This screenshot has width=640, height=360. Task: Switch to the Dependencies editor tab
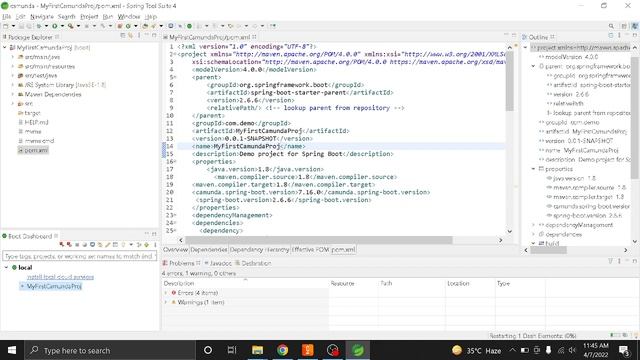click(209, 249)
